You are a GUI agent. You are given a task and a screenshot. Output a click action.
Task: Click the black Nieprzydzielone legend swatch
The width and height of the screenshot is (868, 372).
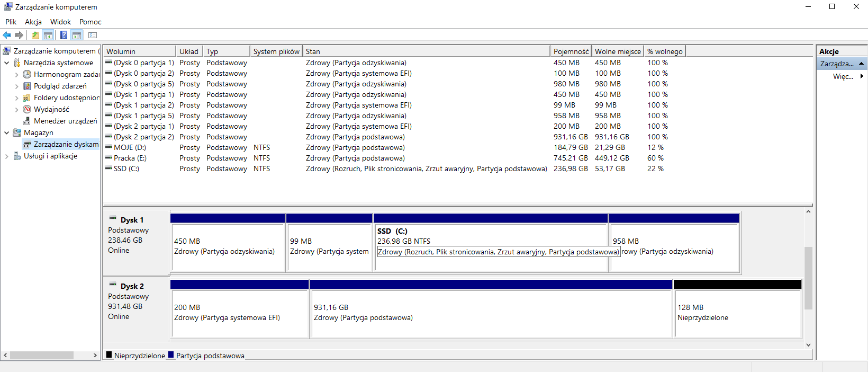(x=109, y=355)
